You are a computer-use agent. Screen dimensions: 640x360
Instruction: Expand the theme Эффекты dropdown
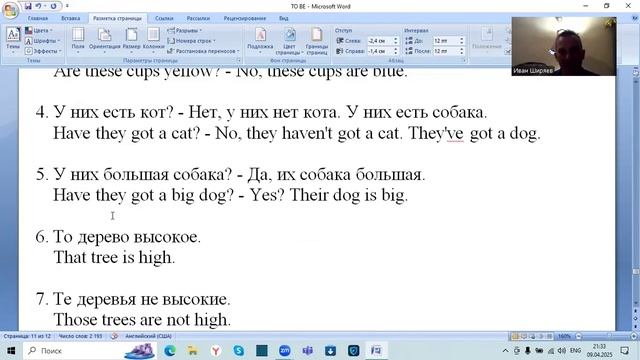43,51
